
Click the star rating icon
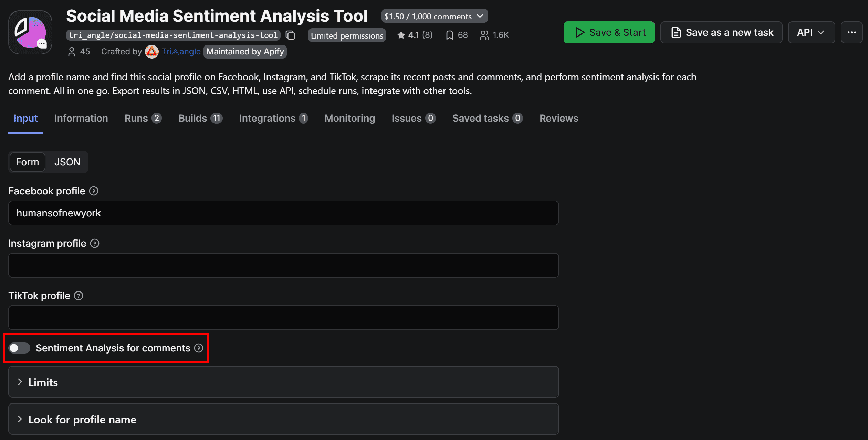coord(401,35)
